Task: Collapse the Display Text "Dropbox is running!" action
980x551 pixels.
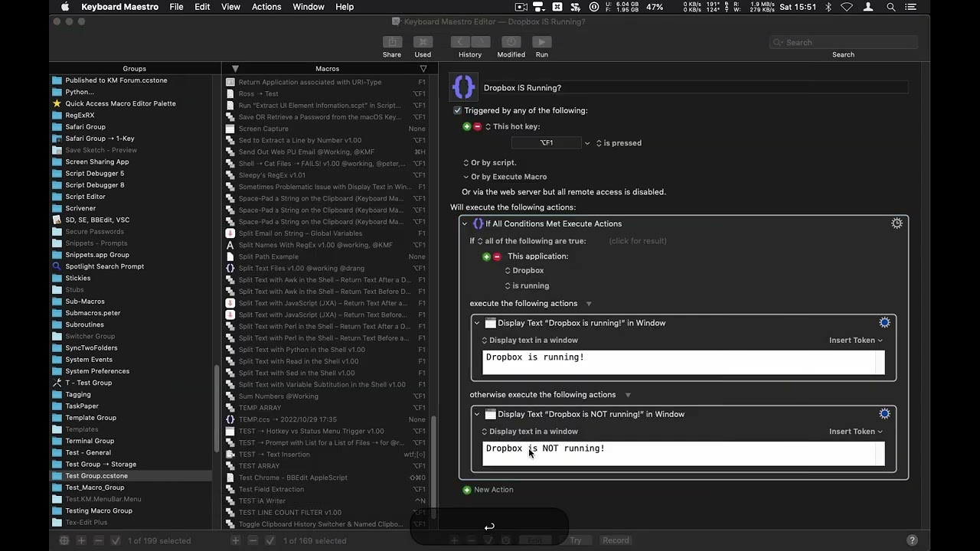Action: (476, 323)
